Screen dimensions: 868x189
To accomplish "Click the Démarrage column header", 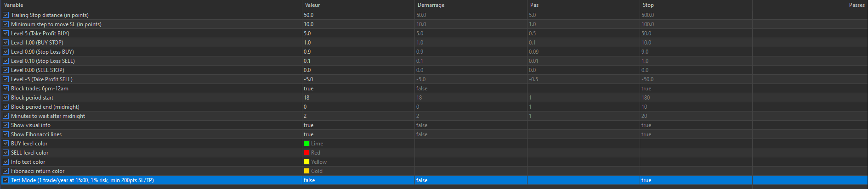I will click(431, 5).
